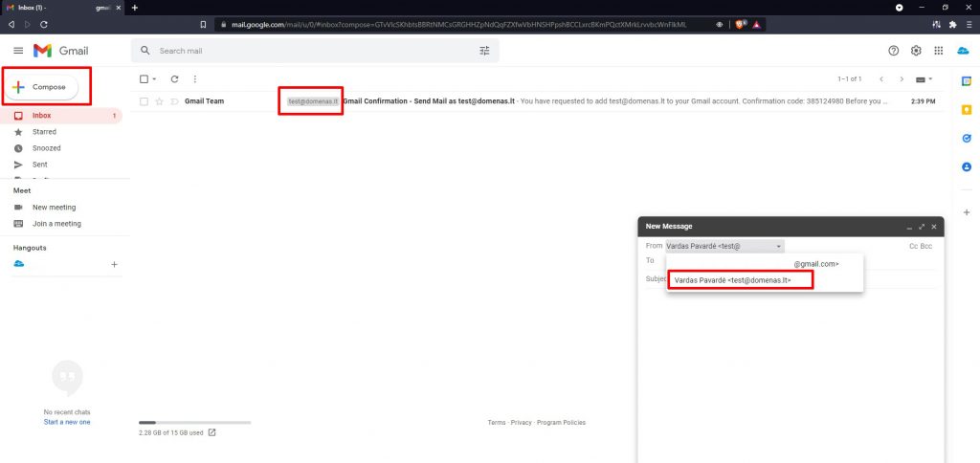Screen dimensions: 980x463
Task: Open Google Tasks side panel icon
Action: [x=967, y=139]
